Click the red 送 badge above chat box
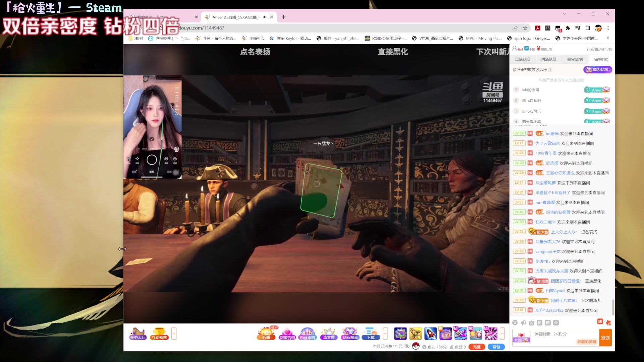644x362 pixels. pyautogui.click(x=600, y=321)
